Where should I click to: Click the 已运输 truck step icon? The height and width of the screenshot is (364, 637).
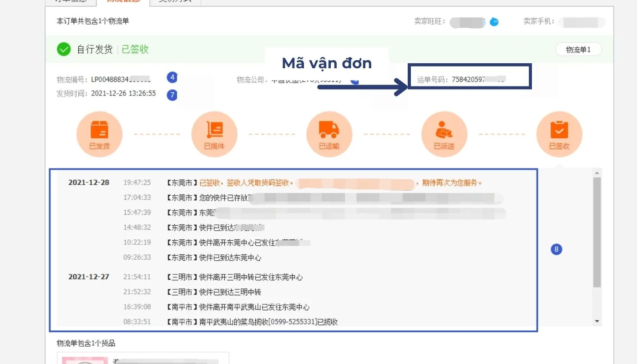(329, 134)
